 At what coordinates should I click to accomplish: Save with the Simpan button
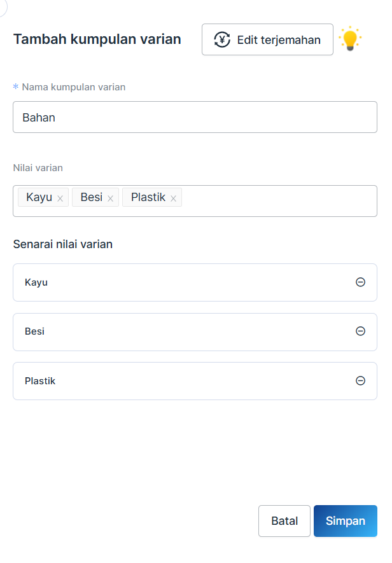345,521
